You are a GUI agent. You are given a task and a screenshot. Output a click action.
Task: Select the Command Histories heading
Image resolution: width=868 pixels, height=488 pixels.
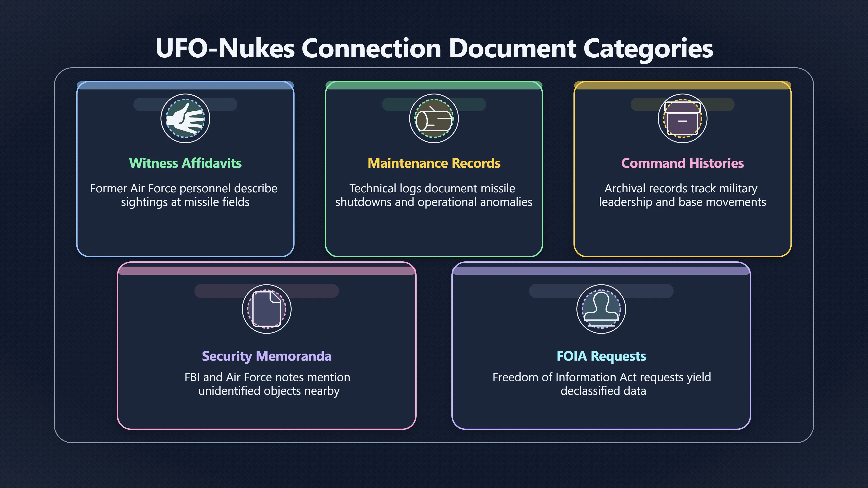683,163
